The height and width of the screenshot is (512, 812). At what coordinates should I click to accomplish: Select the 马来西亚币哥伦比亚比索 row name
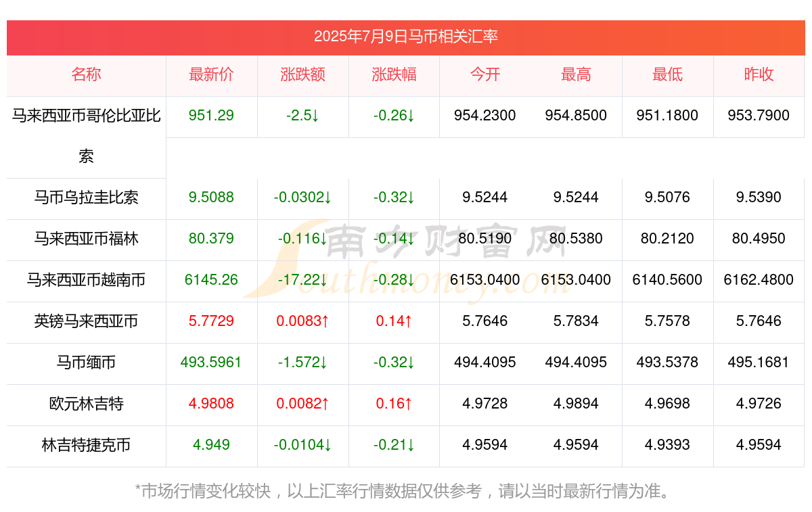click(86, 137)
